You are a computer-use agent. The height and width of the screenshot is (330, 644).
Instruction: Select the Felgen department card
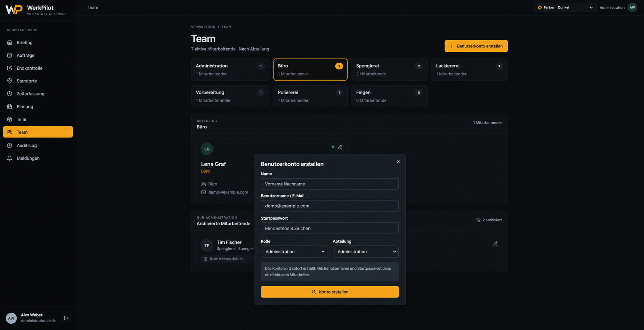pyautogui.click(x=389, y=96)
